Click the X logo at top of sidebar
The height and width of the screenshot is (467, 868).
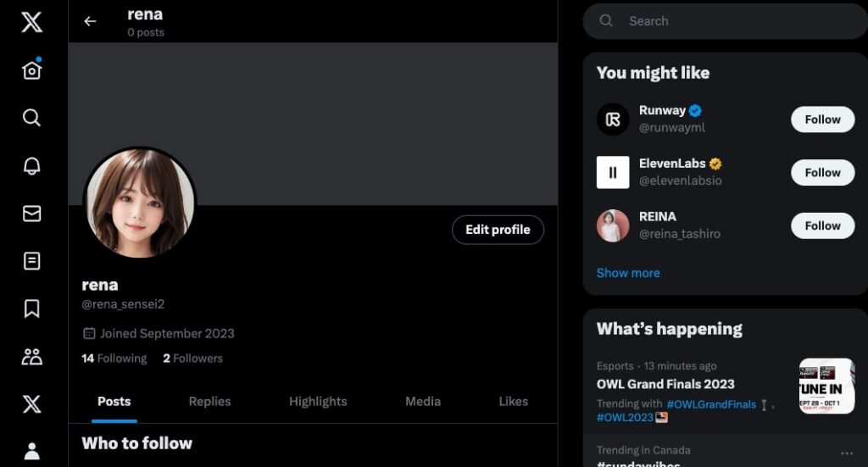31,22
